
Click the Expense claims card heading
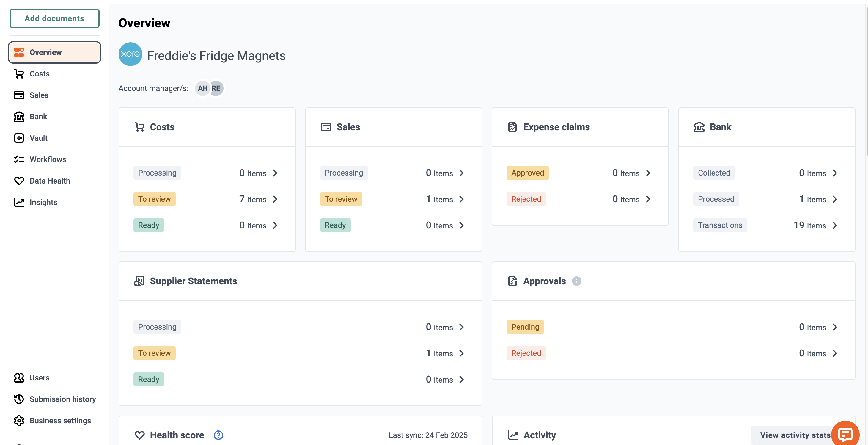[x=556, y=127]
